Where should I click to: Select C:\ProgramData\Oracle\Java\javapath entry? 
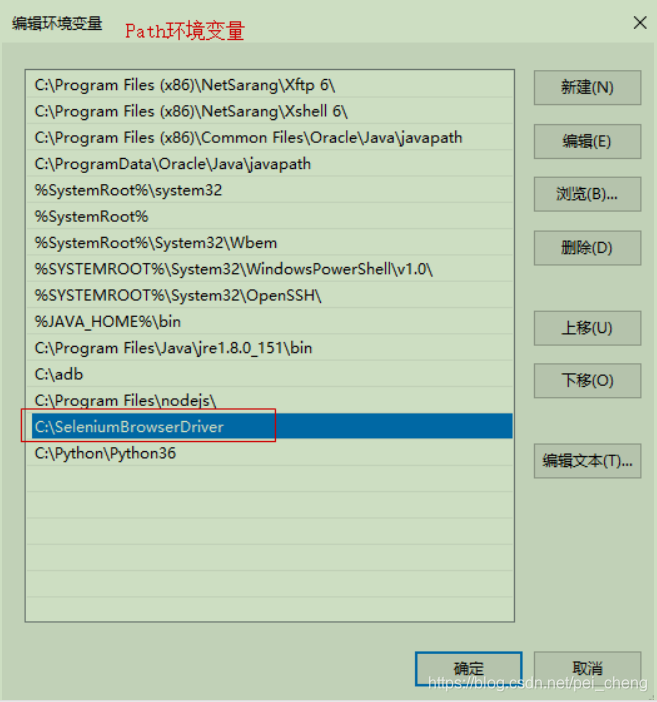270,164
